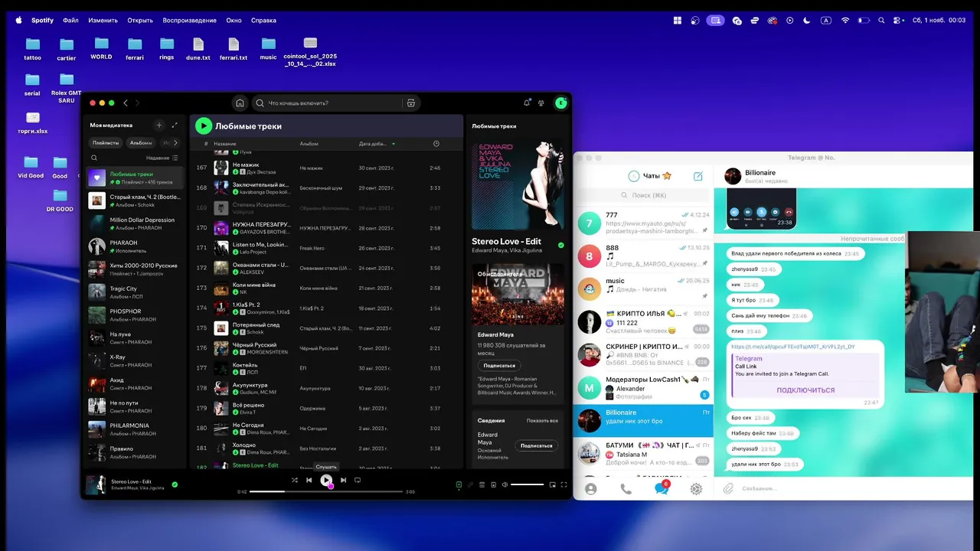Open the Tragic City album in the library
980x551 pixels.
pyautogui.click(x=135, y=292)
